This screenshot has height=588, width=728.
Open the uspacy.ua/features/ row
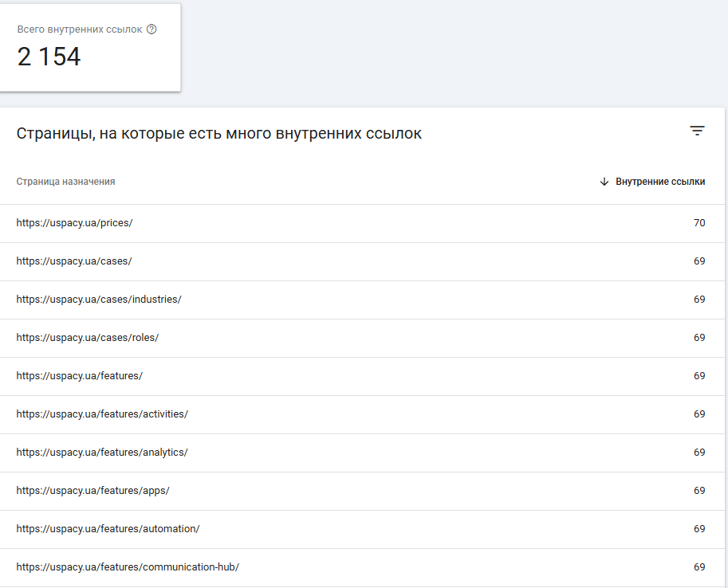[362, 376]
